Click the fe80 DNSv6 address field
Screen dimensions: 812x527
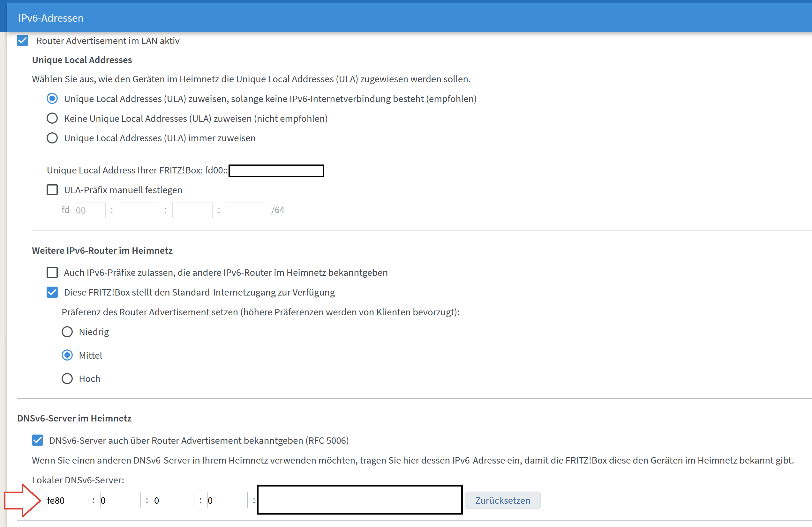[67, 500]
